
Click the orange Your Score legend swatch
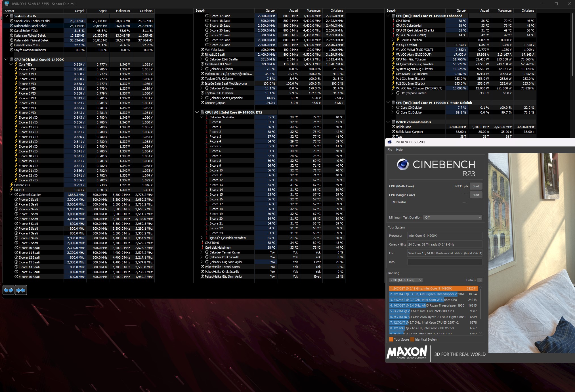391,339
